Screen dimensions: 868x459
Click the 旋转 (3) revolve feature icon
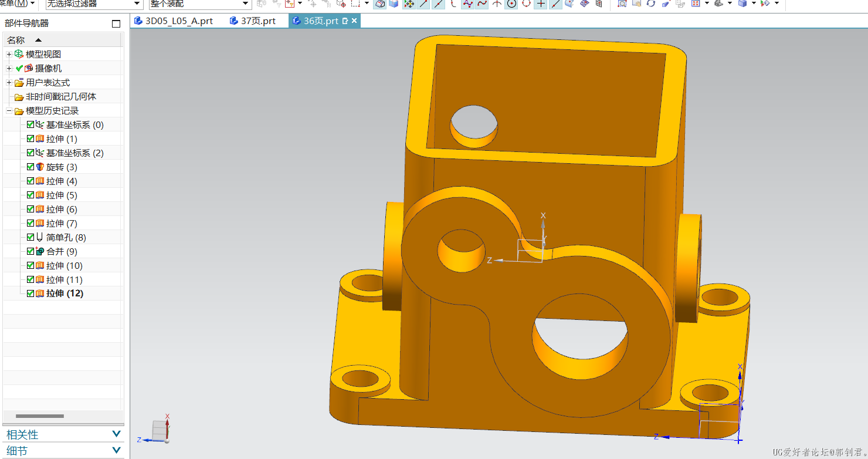(40, 167)
